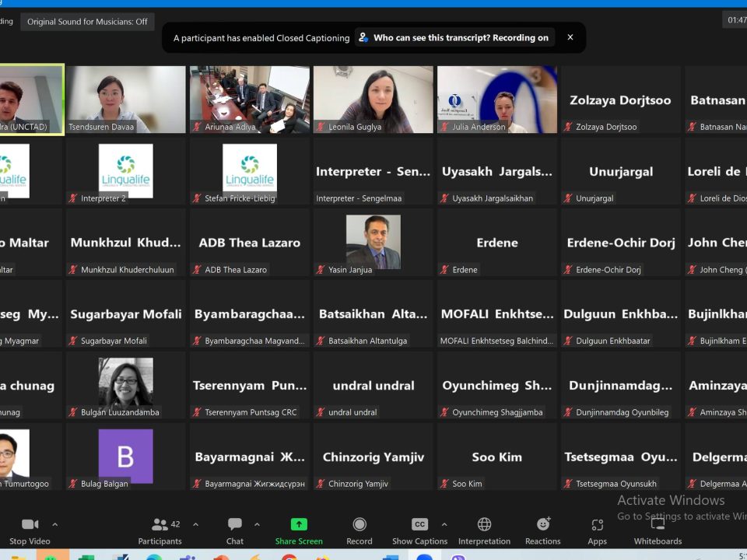Select Leonila Guglya's video tile
The image size is (747, 560).
pyautogui.click(x=373, y=99)
